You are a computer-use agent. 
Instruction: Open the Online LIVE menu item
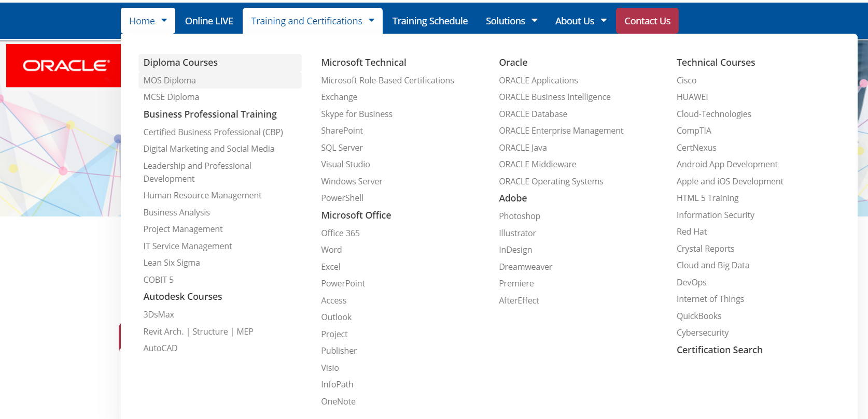coord(209,21)
